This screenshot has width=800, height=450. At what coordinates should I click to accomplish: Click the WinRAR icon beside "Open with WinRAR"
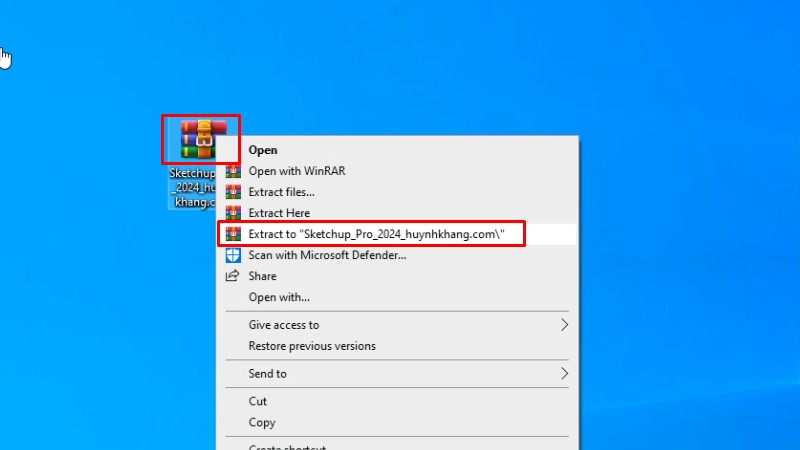click(233, 171)
